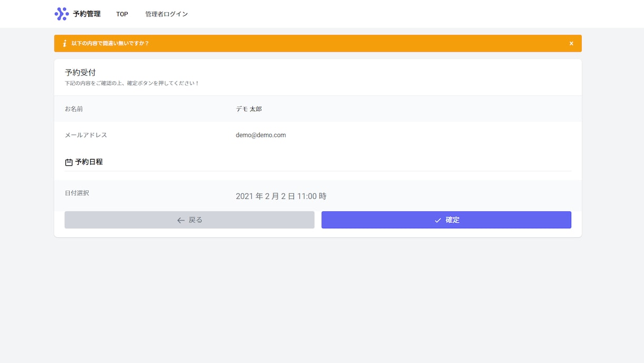Click the 確定 confirm button
This screenshot has height=363, width=644.
pyautogui.click(x=446, y=220)
